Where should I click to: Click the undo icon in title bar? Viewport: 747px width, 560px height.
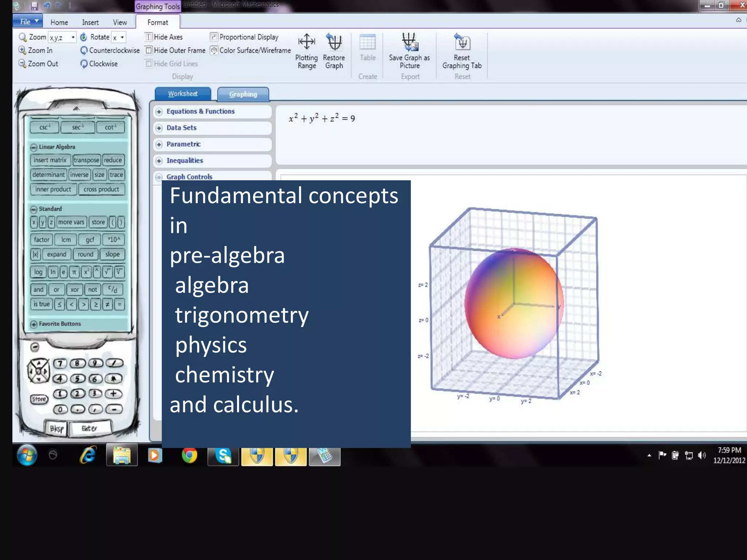(x=47, y=5)
